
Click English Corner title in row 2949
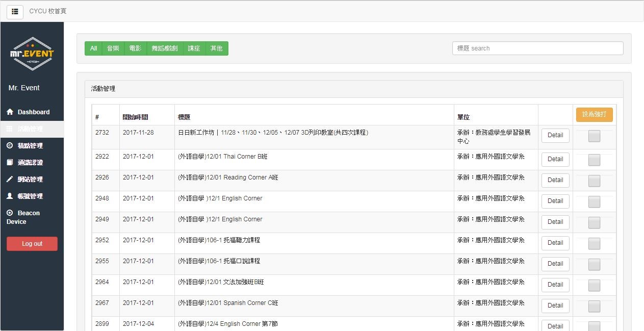click(220, 219)
